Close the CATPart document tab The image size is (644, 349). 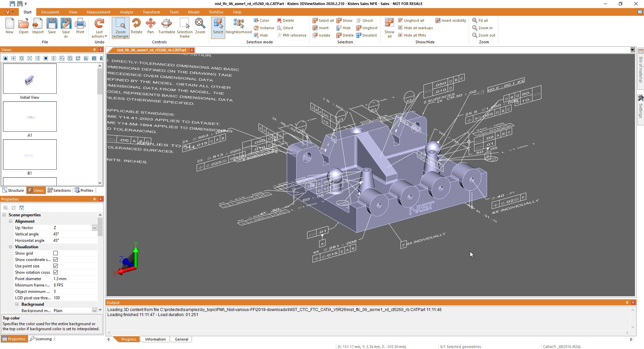(x=192, y=50)
